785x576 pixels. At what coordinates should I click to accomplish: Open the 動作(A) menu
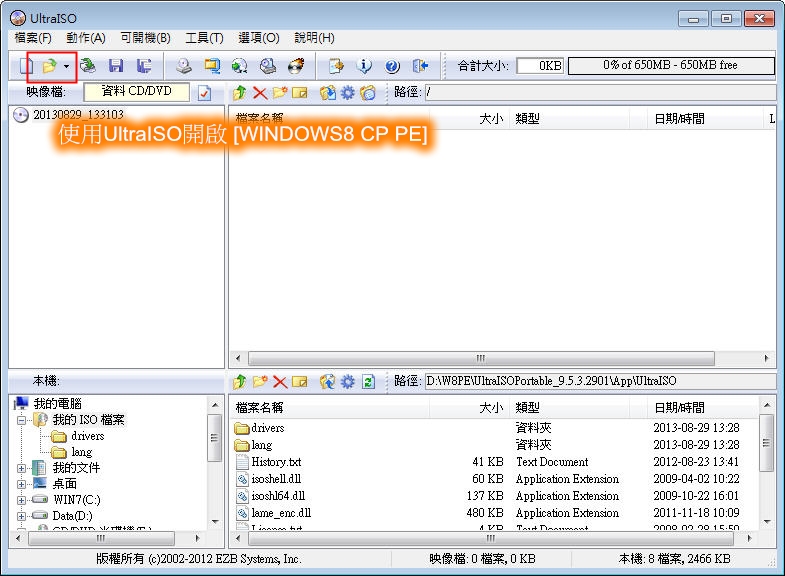[x=86, y=38]
